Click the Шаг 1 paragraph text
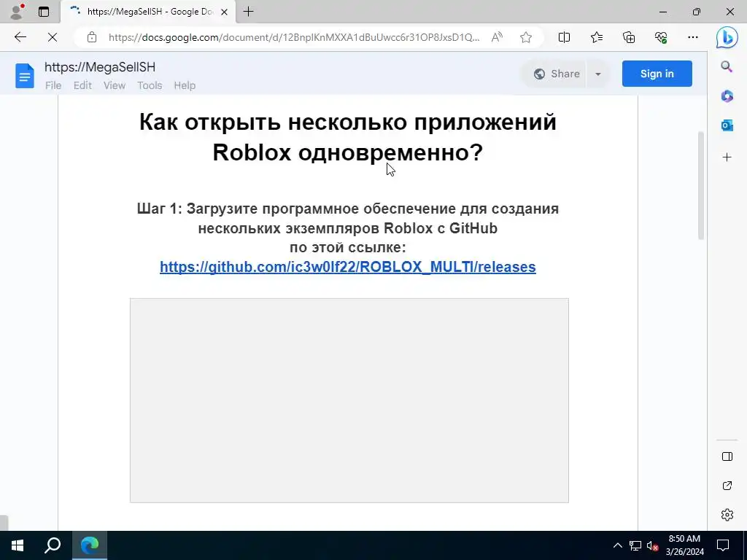This screenshot has width=747, height=560. pos(348,228)
